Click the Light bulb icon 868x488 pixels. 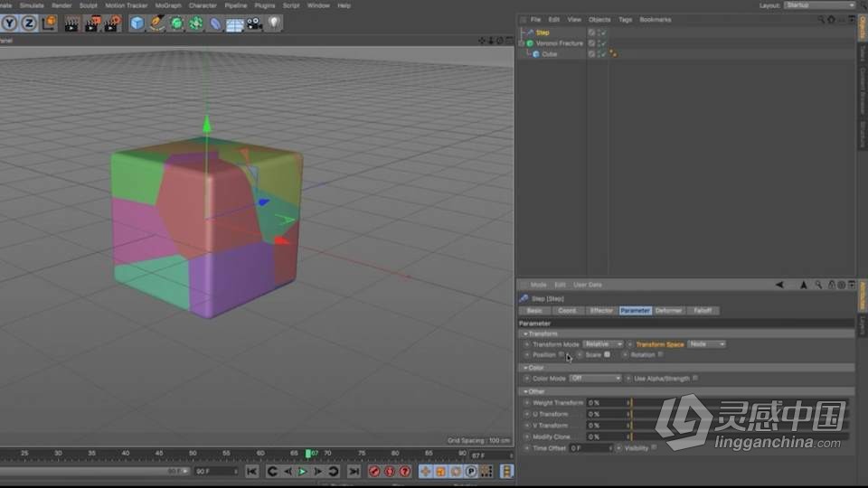(x=273, y=23)
